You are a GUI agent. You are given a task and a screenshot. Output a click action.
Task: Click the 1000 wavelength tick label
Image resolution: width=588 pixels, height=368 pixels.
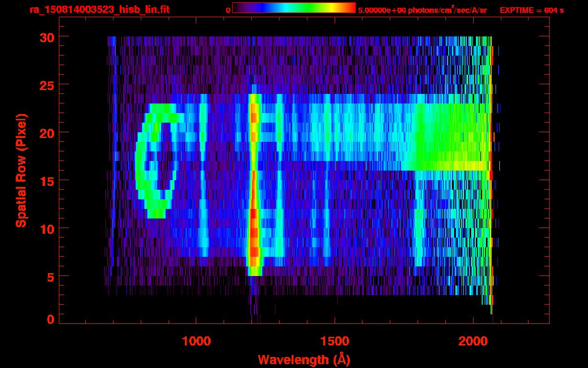[196, 341]
